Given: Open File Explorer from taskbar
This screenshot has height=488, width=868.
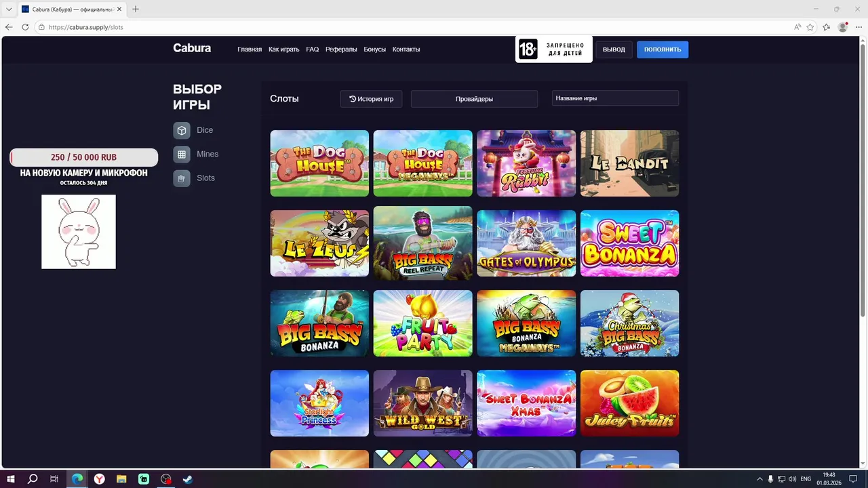Looking at the screenshot, I should [121, 479].
